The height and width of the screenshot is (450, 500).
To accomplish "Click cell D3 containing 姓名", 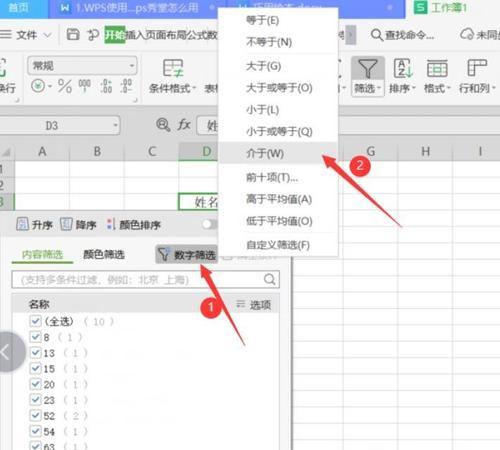I will tap(199, 201).
